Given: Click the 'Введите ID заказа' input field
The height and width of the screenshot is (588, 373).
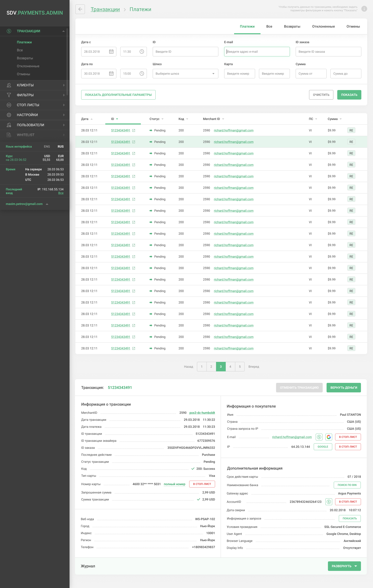Looking at the screenshot, I should (x=328, y=52).
